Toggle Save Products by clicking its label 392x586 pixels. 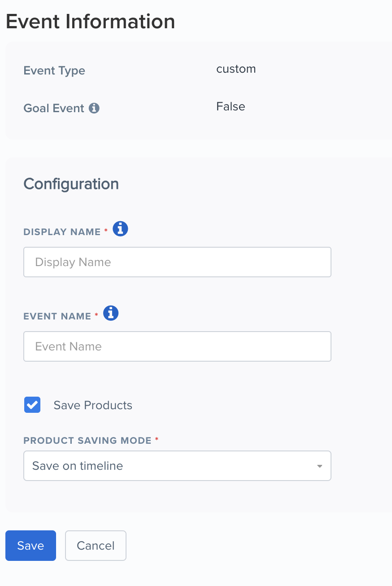coord(92,405)
